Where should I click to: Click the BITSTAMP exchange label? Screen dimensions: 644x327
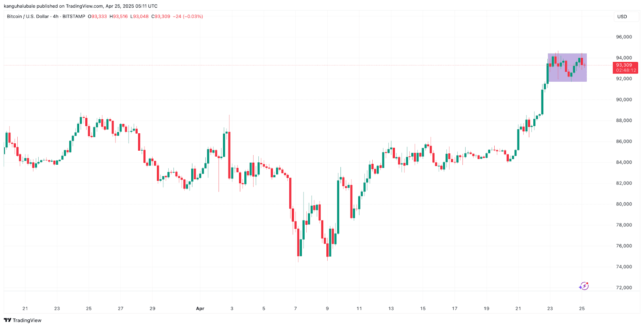[74, 17]
